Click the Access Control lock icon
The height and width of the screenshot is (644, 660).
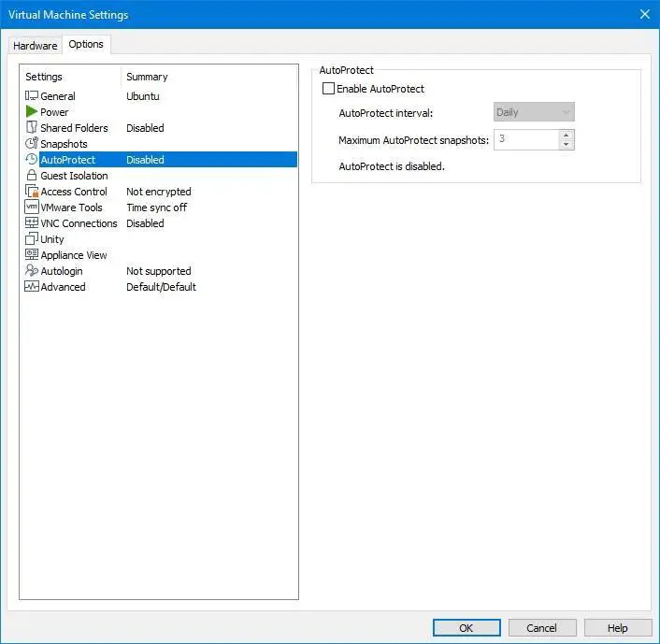click(x=32, y=191)
